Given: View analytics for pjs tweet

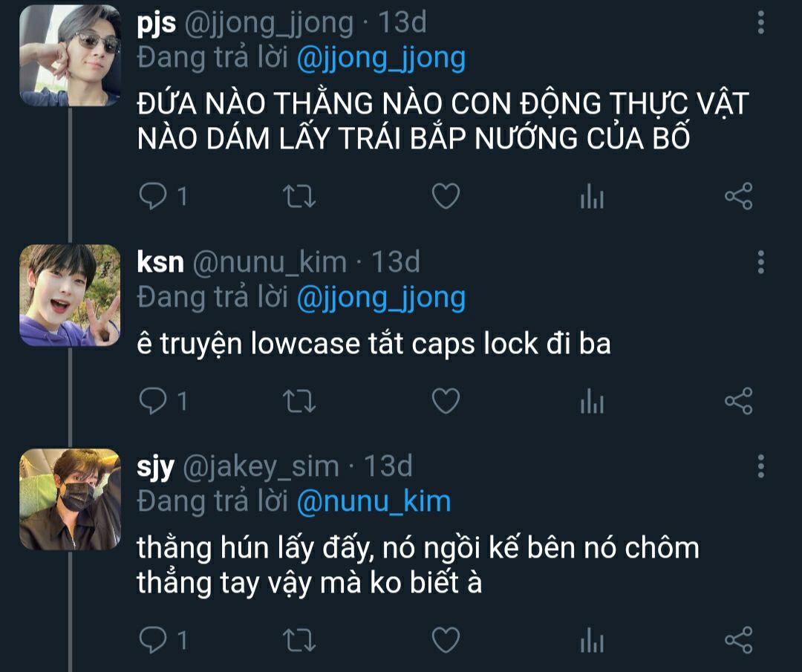Looking at the screenshot, I should click(593, 196).
